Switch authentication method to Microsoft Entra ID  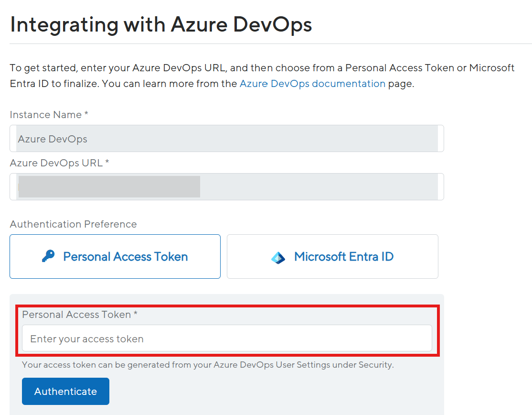pos(332,256)
